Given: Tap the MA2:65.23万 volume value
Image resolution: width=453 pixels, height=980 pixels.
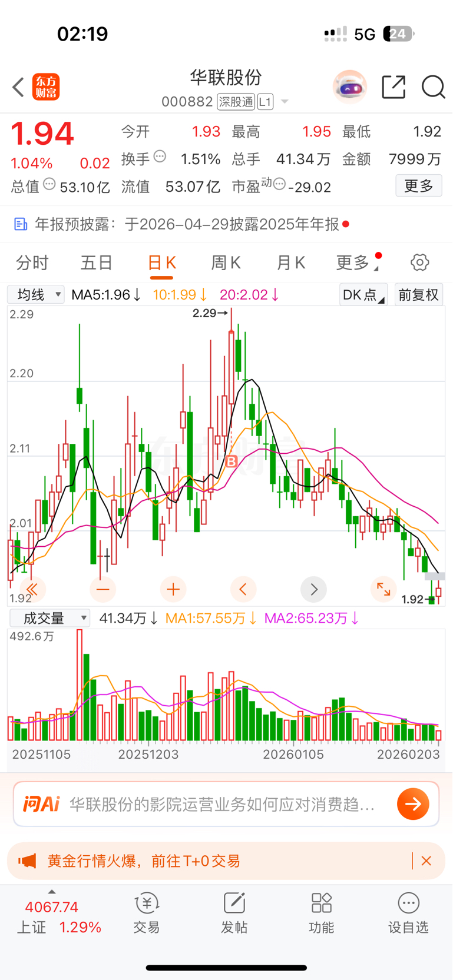Looking at the screenshot, I should tap(312, 618).
